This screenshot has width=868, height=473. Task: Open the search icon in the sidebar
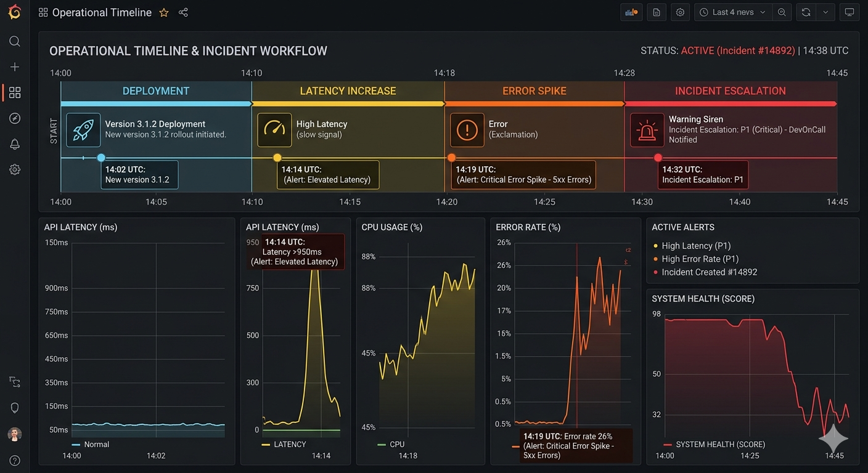[15, 41]
